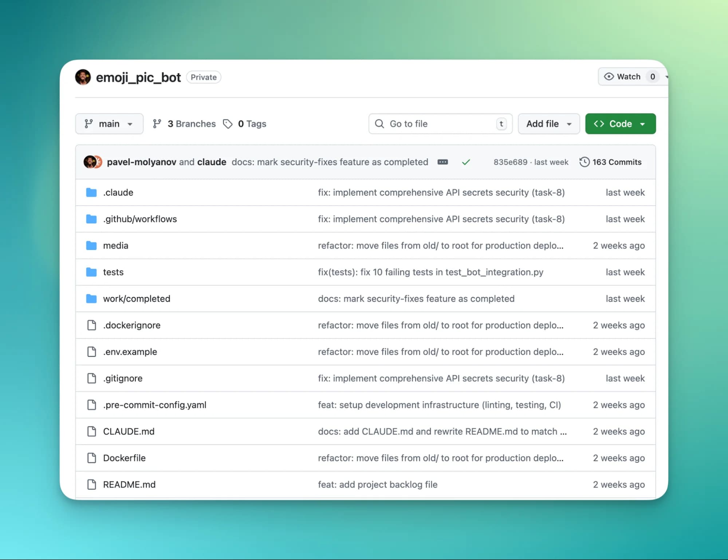Click the branches icon beside 3 Branches
Image resolution: width=728 pixels, height=560 pixels.
click(x=157, y=124)
